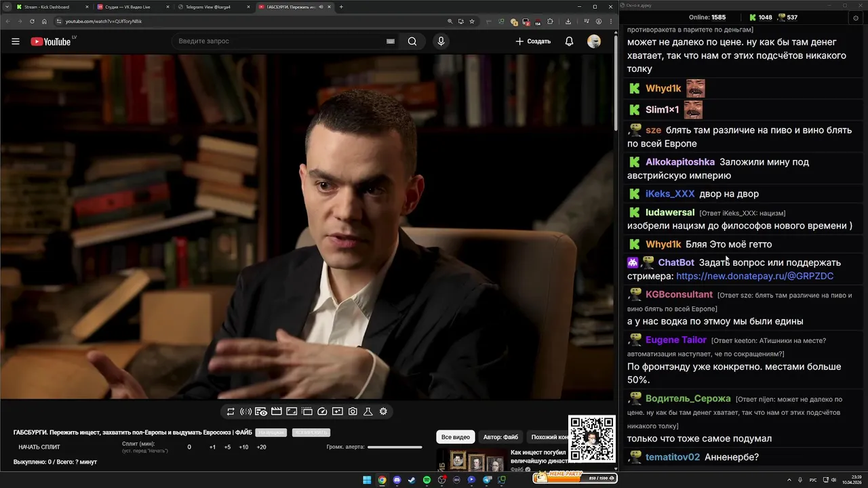The image size is (868, 488).
Task: Open YouTube notifications bell
Action: (569, 41)
